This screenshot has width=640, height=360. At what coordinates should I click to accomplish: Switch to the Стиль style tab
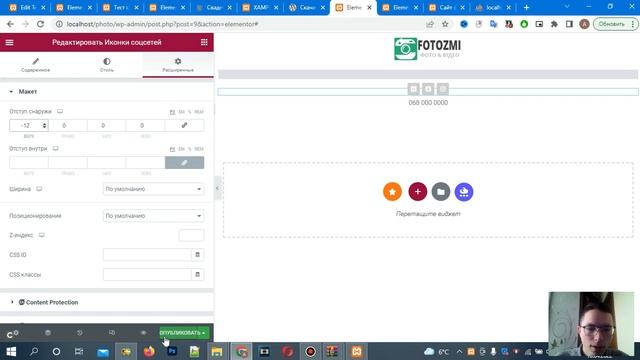point(107,65)
